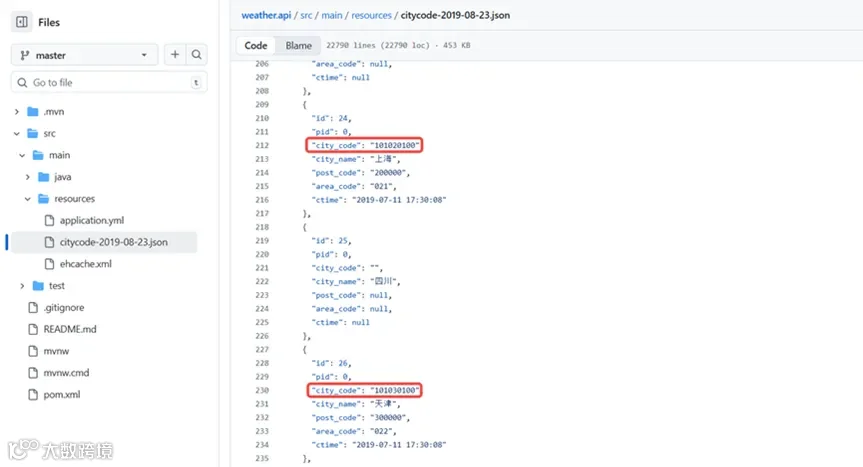This screenshot has width=863, height=467.
Task: Click line number 209
Action: click(262, 105)
